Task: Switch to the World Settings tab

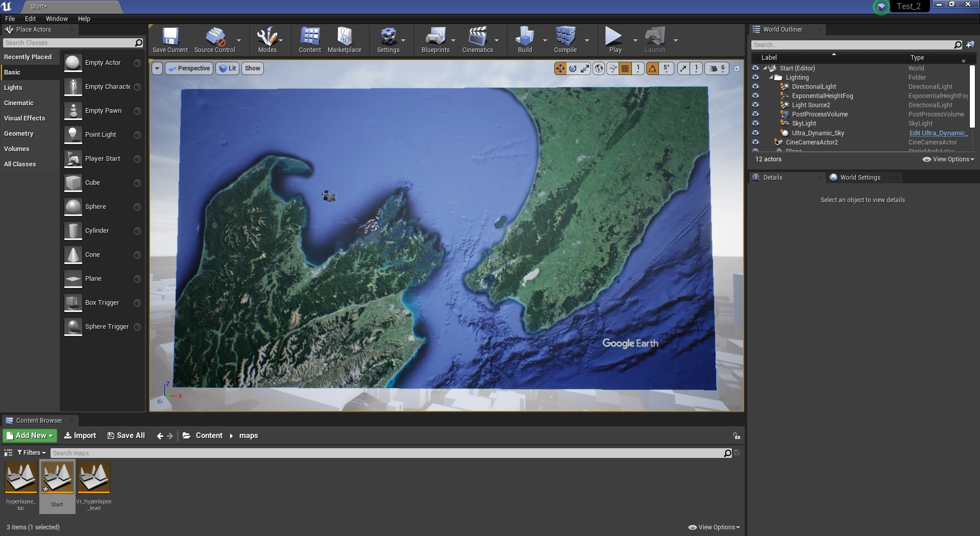Action: pos(860,178)
